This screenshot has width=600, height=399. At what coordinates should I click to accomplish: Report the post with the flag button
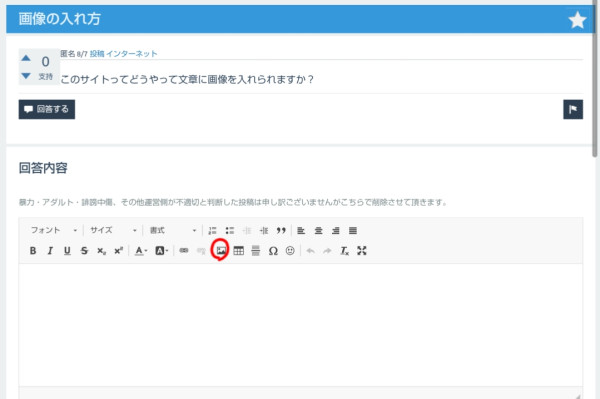point(573,109)
